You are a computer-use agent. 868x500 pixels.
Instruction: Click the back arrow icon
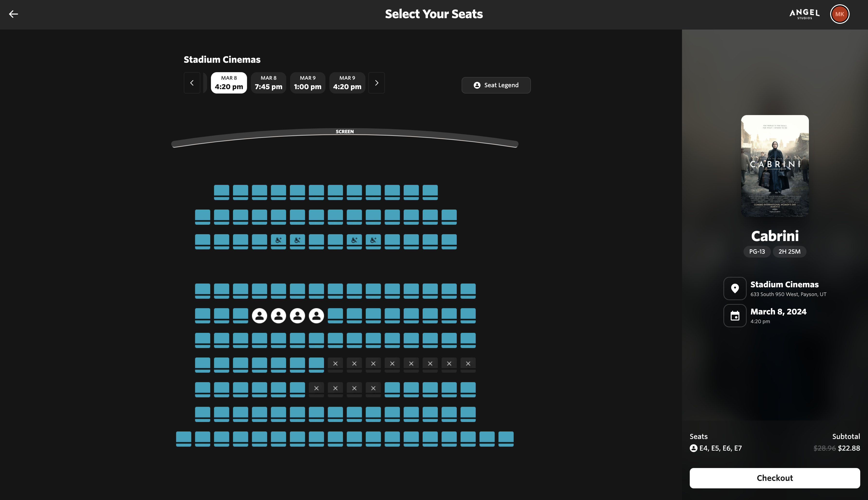click(x=13, y=14)
